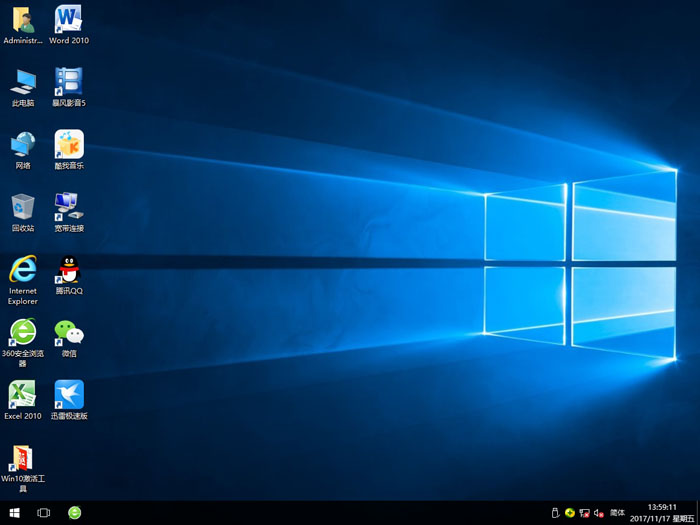Open the Windows Start menu
The height and width of the screenshot is (525, 700).
[14, 512]
